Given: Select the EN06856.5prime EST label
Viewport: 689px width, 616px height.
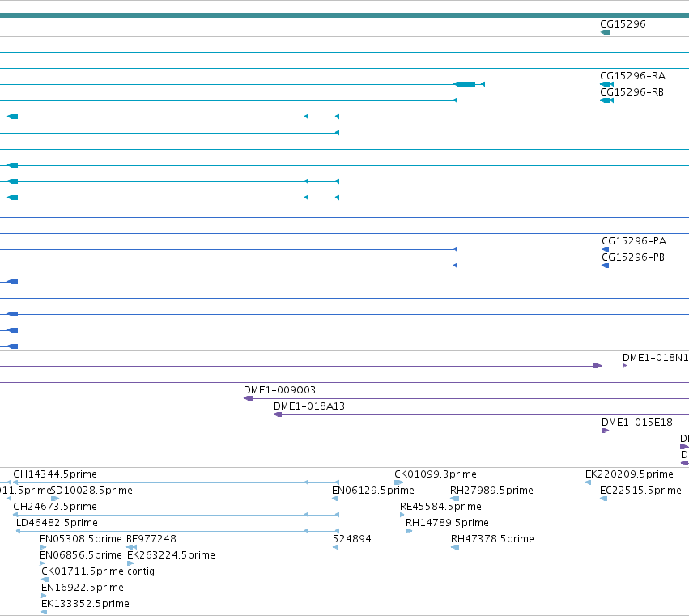Looking at the screenshot, I should pyautogui.click(x=80, y=555).
